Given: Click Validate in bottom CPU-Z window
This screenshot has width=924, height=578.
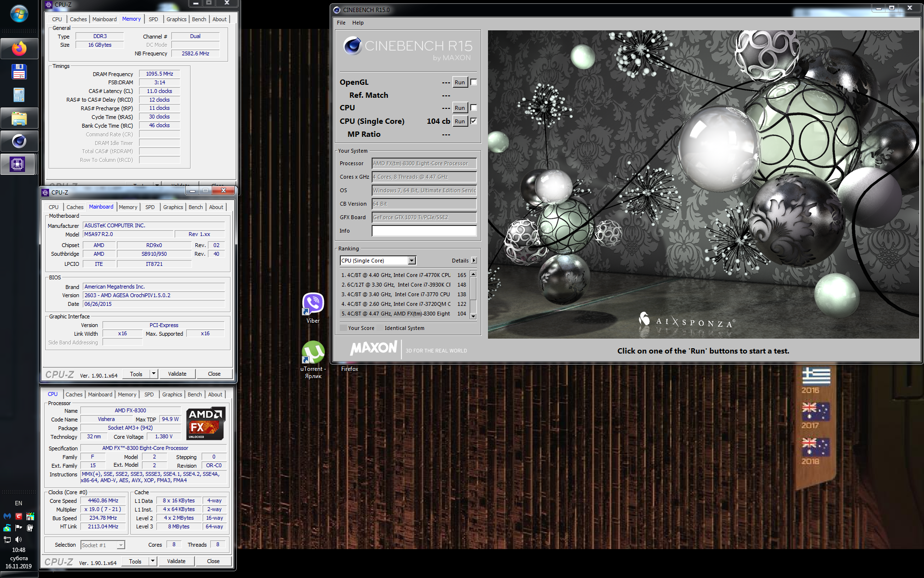Looking at the screenshot, I should 176,561.
